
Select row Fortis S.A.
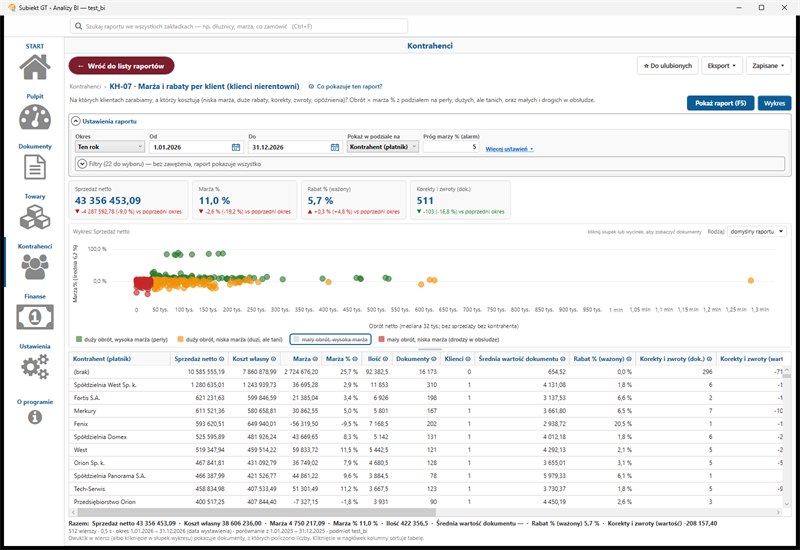(426, 397)
